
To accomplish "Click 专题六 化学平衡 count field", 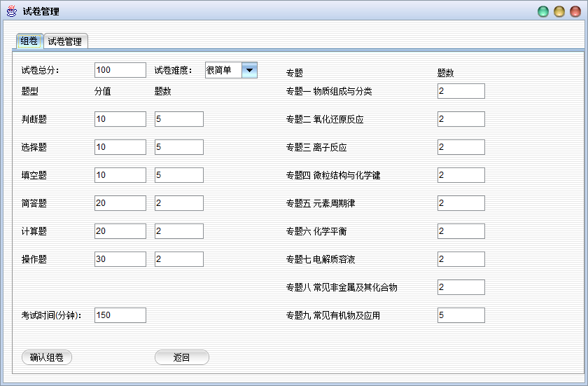I will pyautogui.click(x=461, y=231).
